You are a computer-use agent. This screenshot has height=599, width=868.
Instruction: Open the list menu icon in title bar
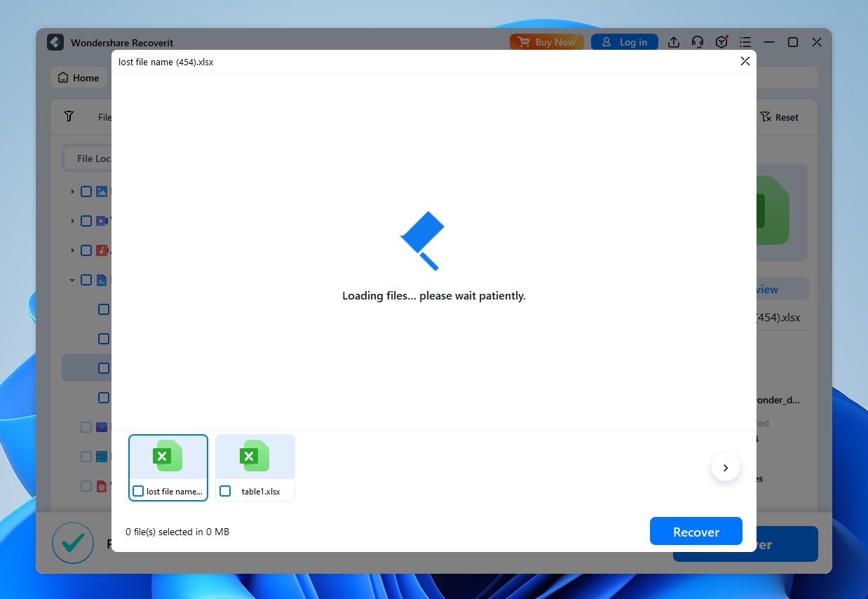pos(745,42)
